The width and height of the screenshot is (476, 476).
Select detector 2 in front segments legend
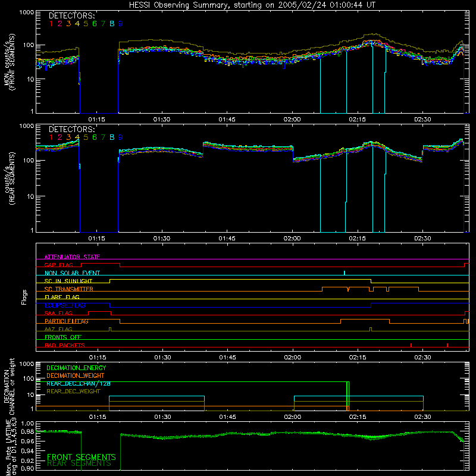(60, 24)
